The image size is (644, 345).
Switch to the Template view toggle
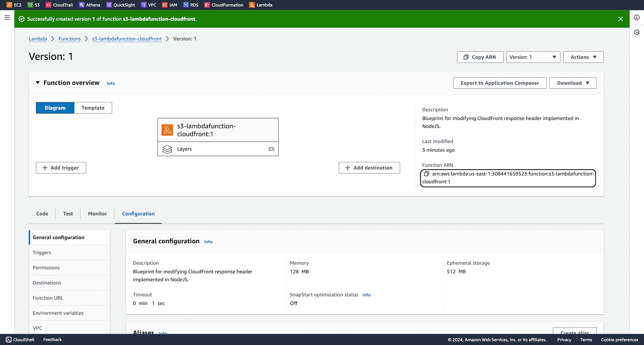93,108
